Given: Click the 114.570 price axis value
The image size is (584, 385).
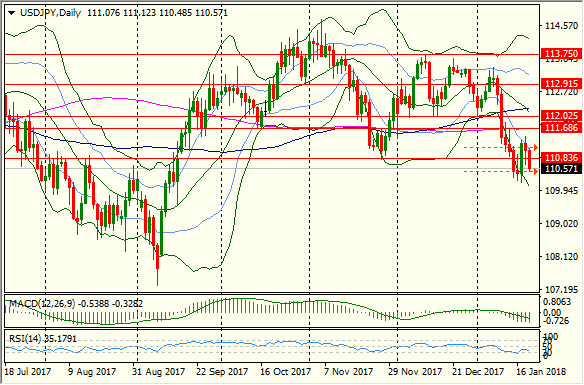Looking at the screenshot, I should click(562, 26).
